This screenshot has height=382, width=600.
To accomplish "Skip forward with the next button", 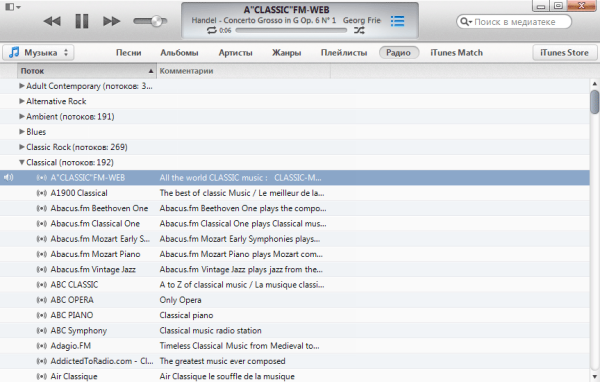I will pyautogui.click(x=111, y=21).
